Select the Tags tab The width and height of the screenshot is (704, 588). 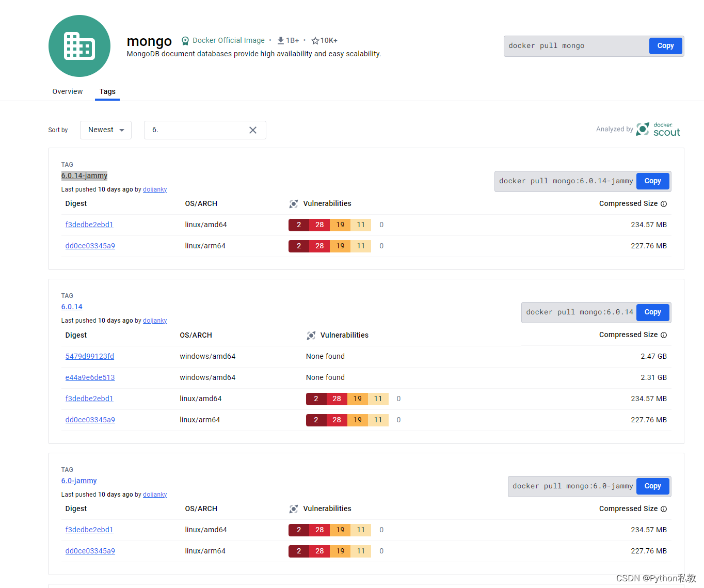coord(107,91)
